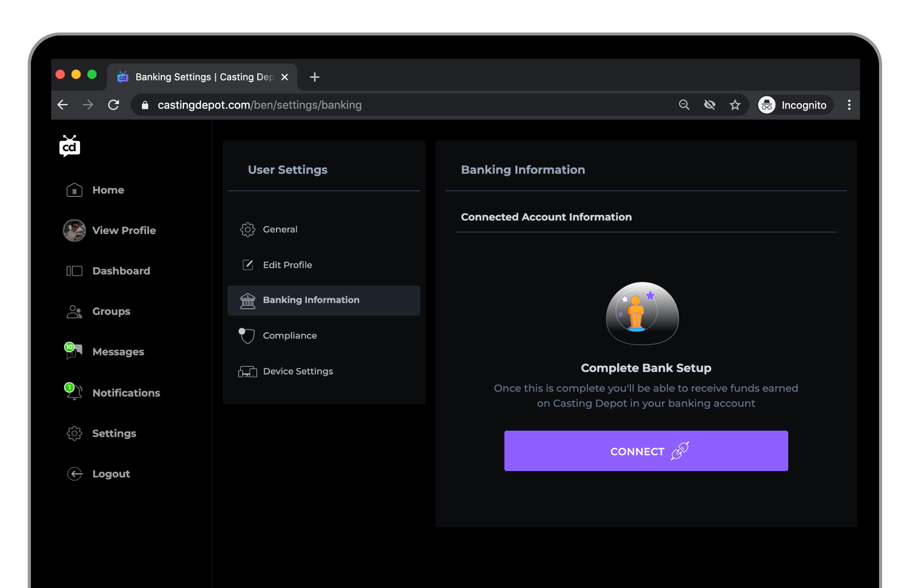Click the yellow minimize window button
The height and width of the screenshot is (588, 909).
point(76,75)
